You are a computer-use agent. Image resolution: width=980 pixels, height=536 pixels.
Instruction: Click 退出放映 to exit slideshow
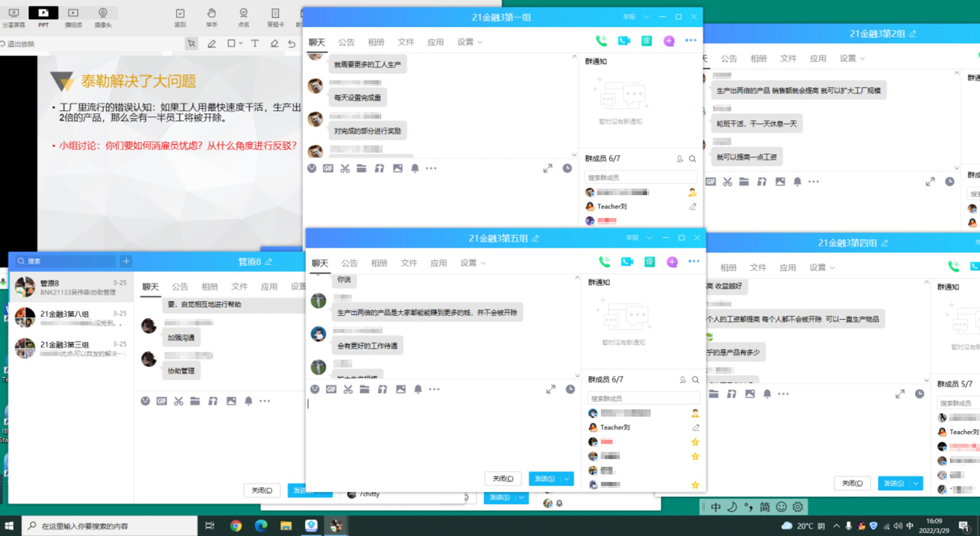point(20,44)
